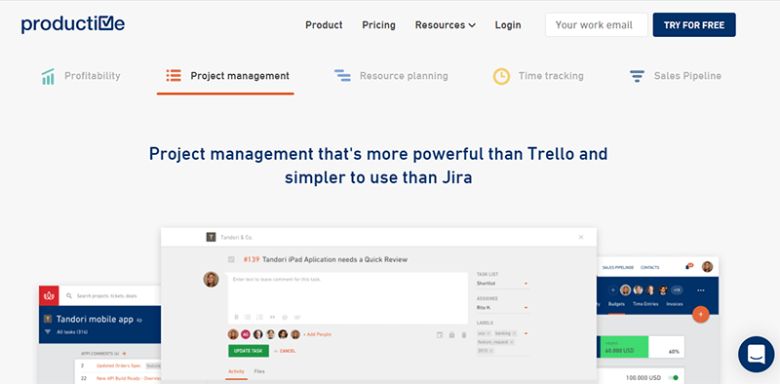Delete task using trash icon
Screen dimensions: 780x384
click(x=464, y=335)
